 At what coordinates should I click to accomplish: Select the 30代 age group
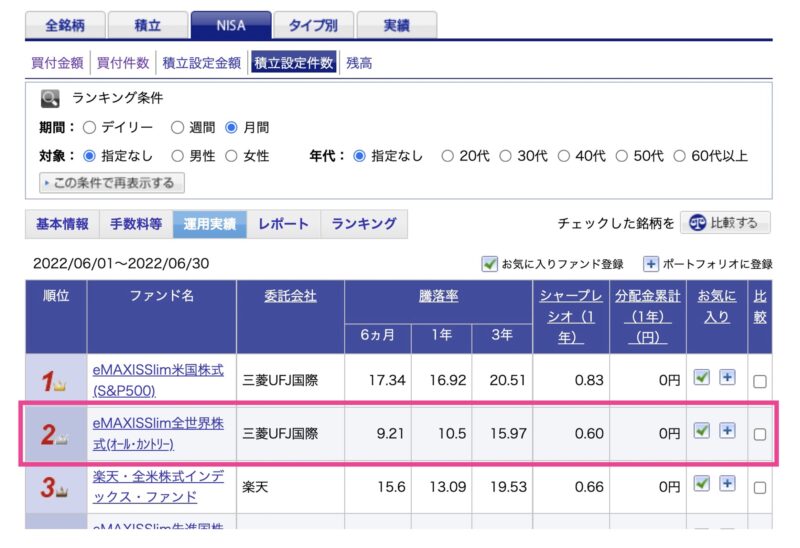(505, 156)
